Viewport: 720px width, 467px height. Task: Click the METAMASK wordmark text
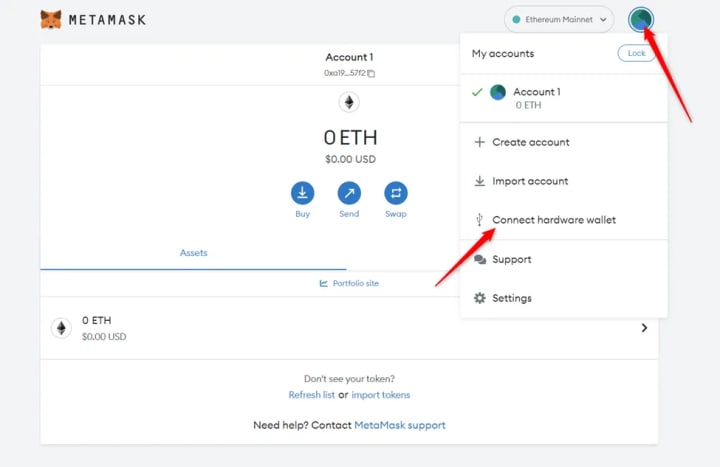[107, 20]
